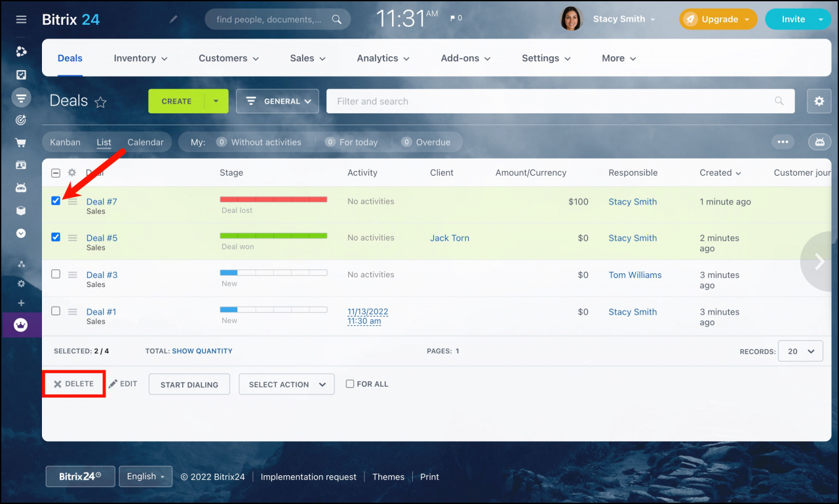Click the search magnifier in top search box
Viewport: 839px width, 504px height.
click(x=337, y=20)
